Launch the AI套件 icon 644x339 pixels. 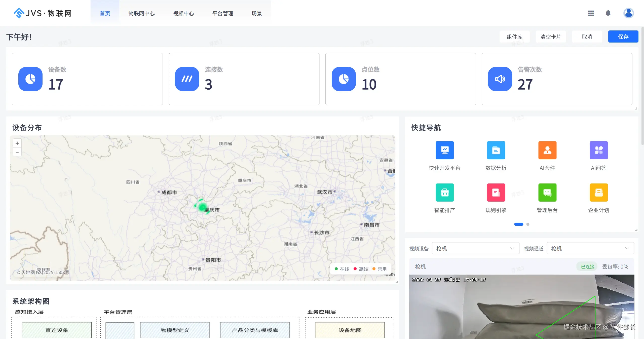click(547, 150)
